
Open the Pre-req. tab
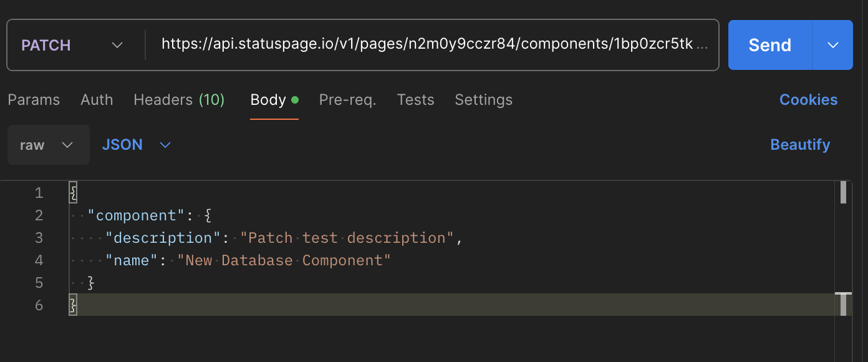point(347,100)
